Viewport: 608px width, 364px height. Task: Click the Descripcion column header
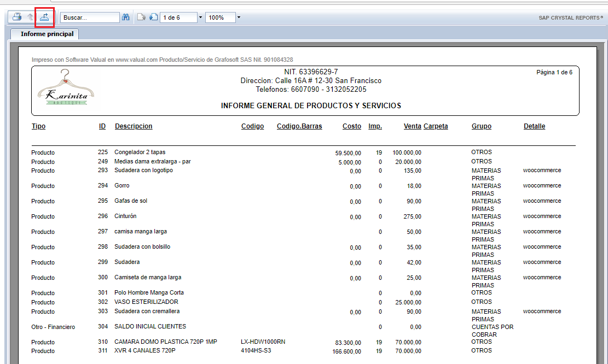pos(134,126)
